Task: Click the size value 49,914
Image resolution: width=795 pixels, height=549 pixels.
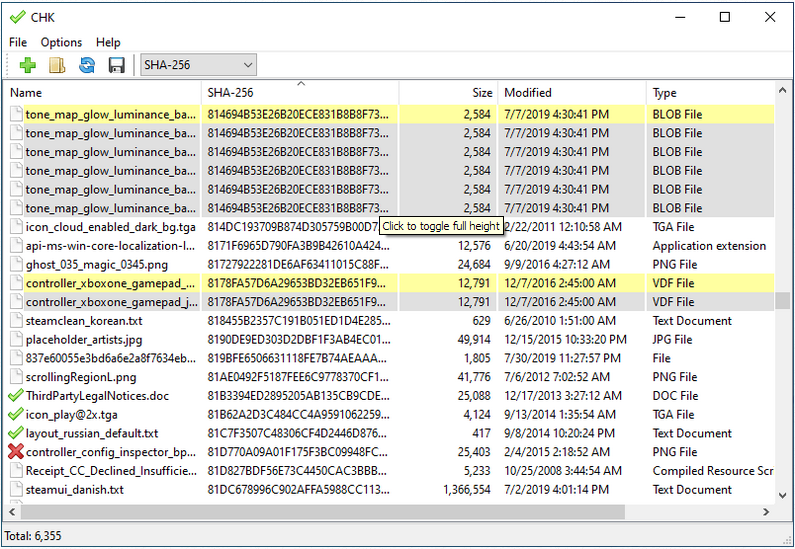Action: pos(474,340)
